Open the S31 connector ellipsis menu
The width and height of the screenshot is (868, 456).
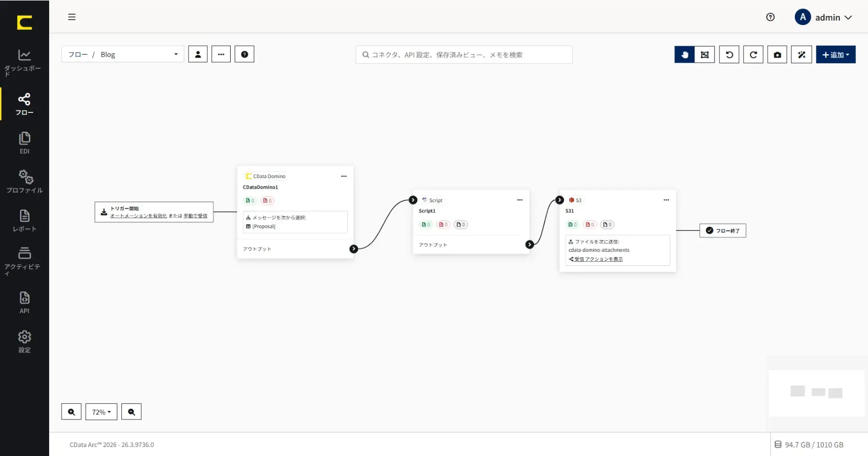click(x=666, y=200)
